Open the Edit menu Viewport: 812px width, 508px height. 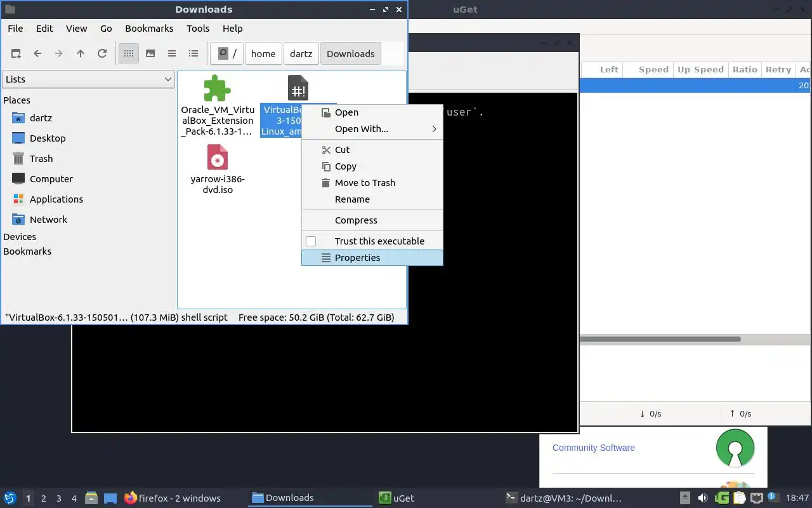click(x=44, y=29)
